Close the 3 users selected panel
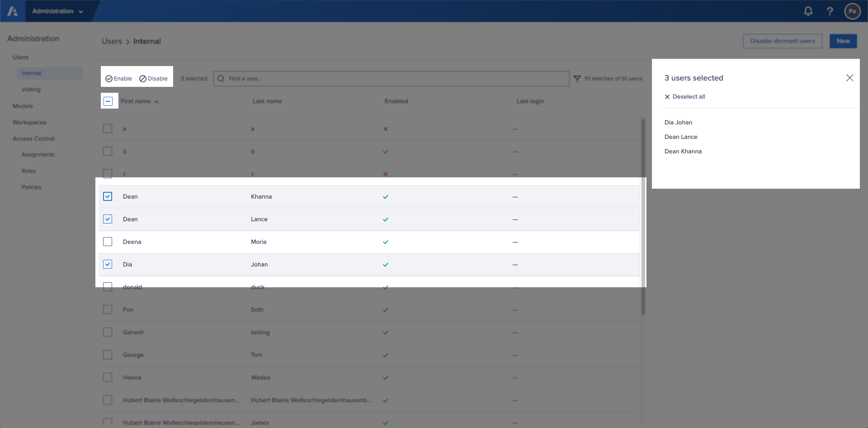 point(850,77)
